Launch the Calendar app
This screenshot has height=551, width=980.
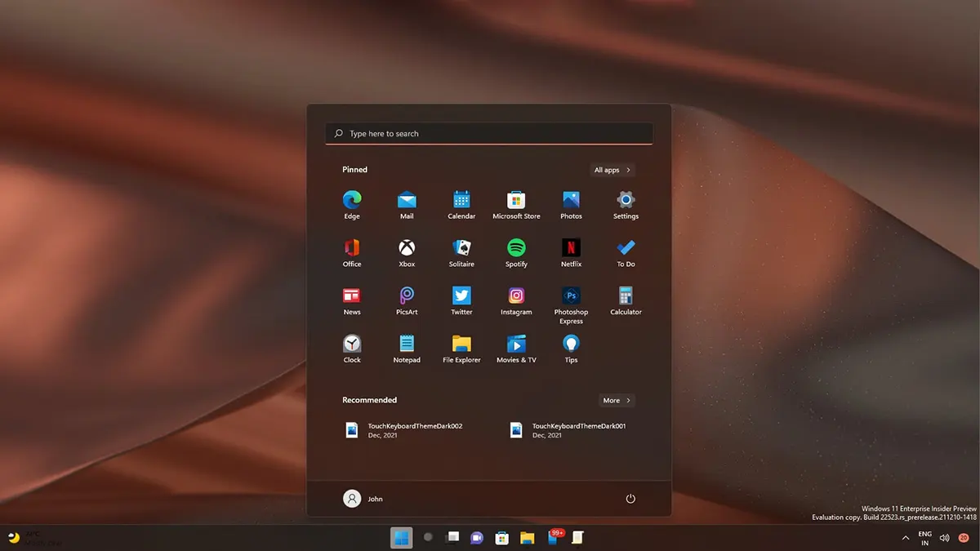[461, 204]
